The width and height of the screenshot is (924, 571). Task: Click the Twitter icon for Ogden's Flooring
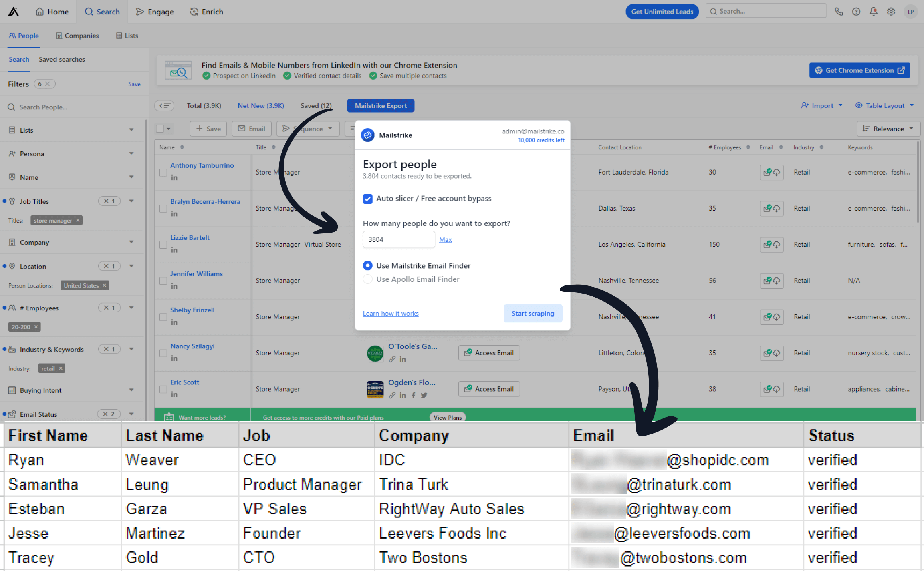424,395
